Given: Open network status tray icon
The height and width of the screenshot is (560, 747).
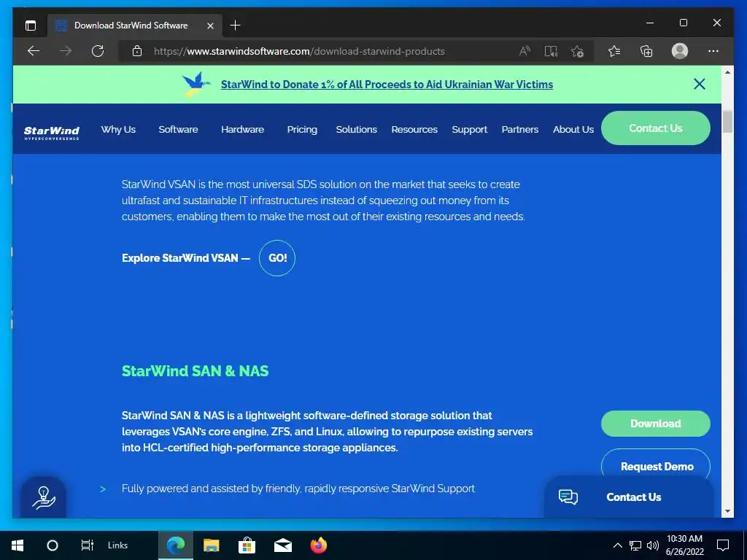Looking at the screenshot, I should [635, 545].
